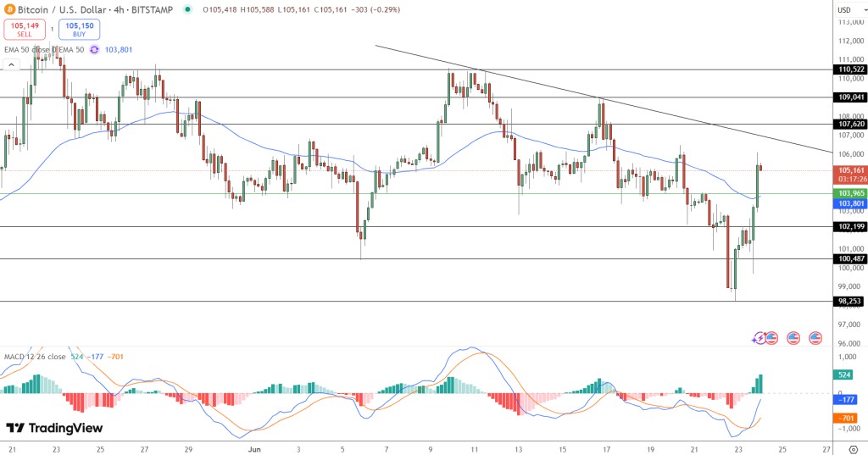Open the US flag event beside lightning icon

(771, 338)
